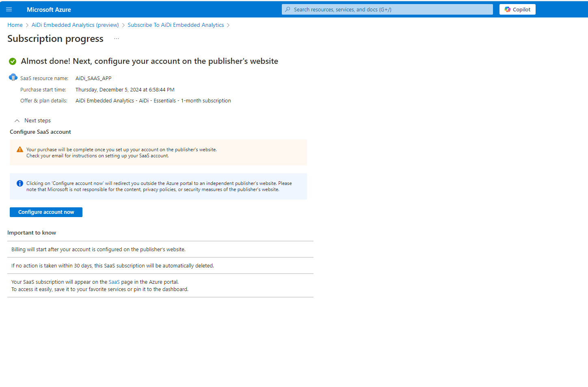Collapse the Next steps section chevron
This screenshot has height=387, width=588.
pos(17,121)
